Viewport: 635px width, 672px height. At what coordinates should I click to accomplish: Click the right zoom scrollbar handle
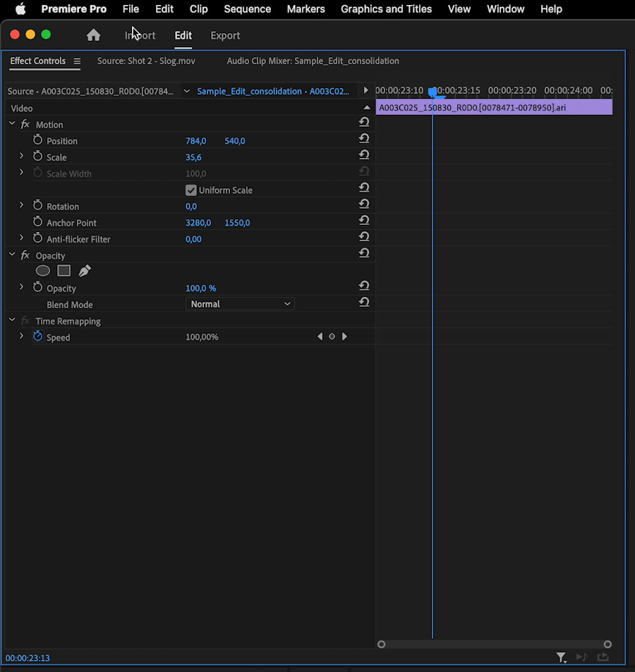607,644
